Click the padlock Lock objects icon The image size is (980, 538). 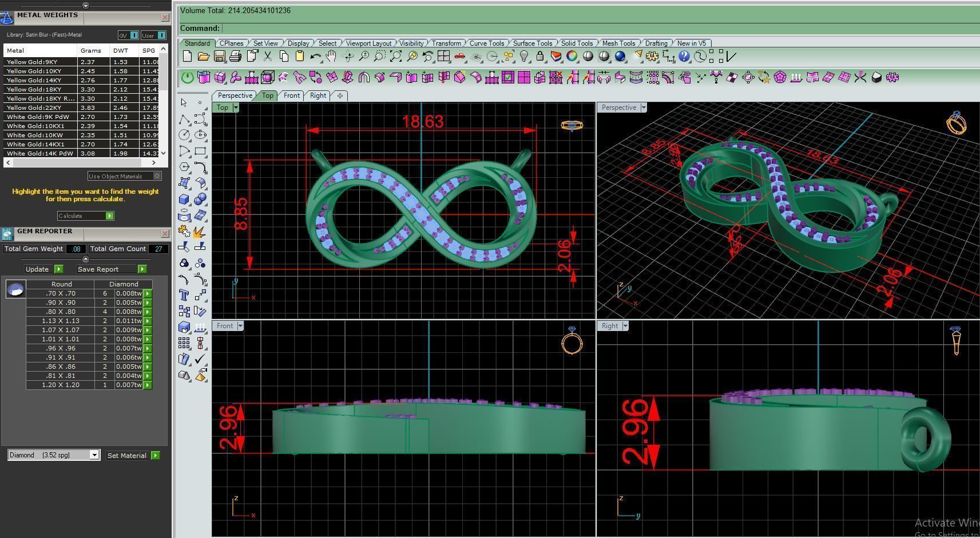[539, 56]
